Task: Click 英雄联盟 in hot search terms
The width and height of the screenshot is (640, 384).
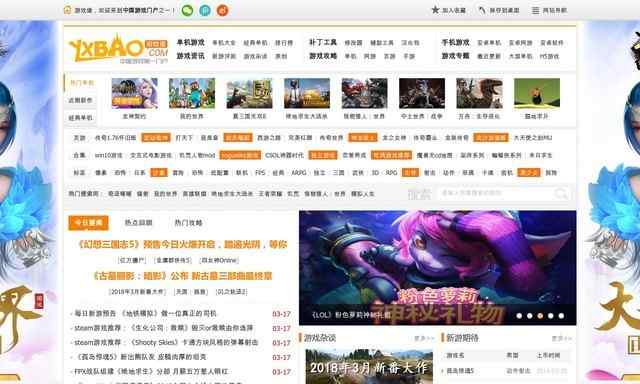Action: (x=194, y=194)
